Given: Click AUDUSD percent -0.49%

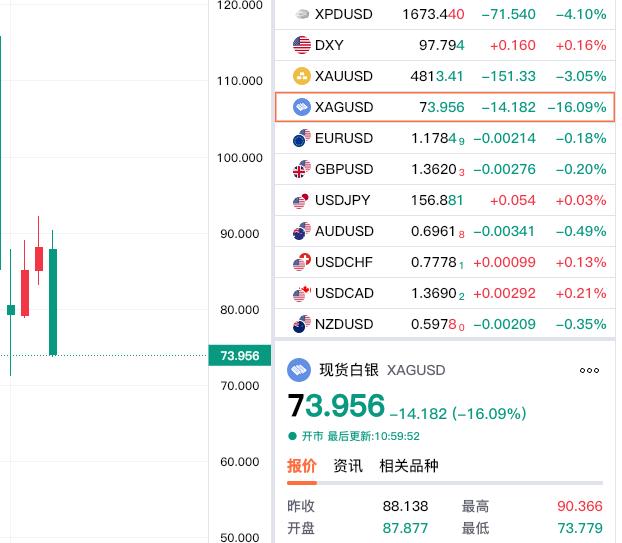Looking at the screenshot, I should point(581,231).
